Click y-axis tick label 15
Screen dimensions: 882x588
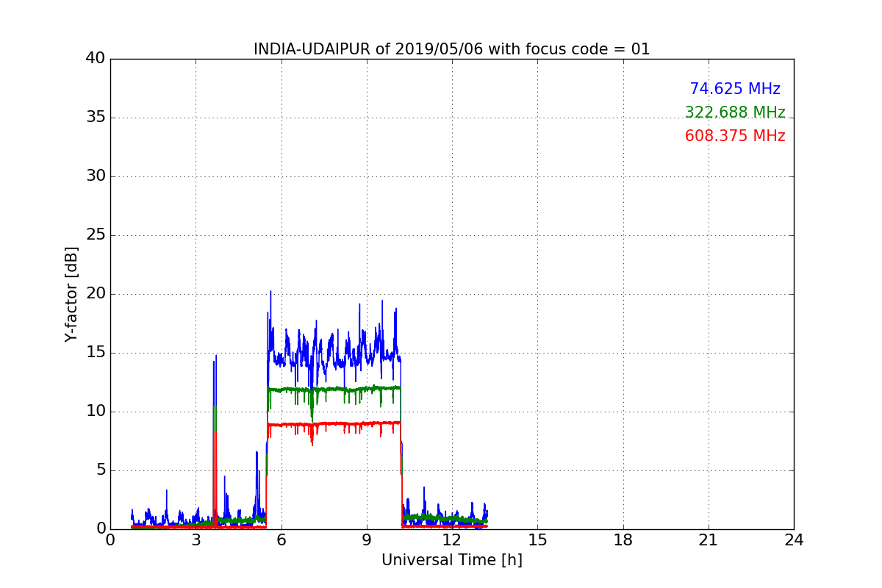[96, 353]
